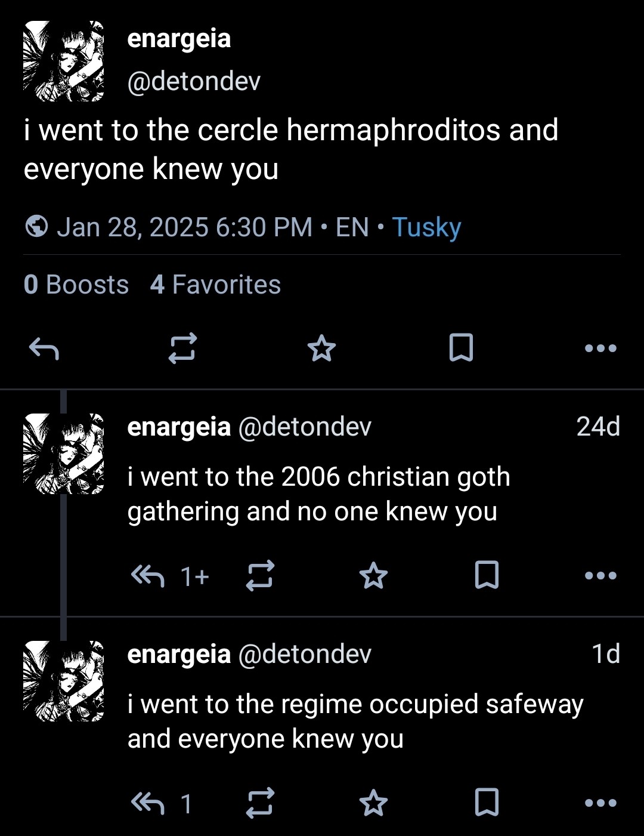This screenshot has height=836, width=644.
Task: Bookmark the regime occupied safeway post
Action: pyautogui.click(x=487, y=803)
